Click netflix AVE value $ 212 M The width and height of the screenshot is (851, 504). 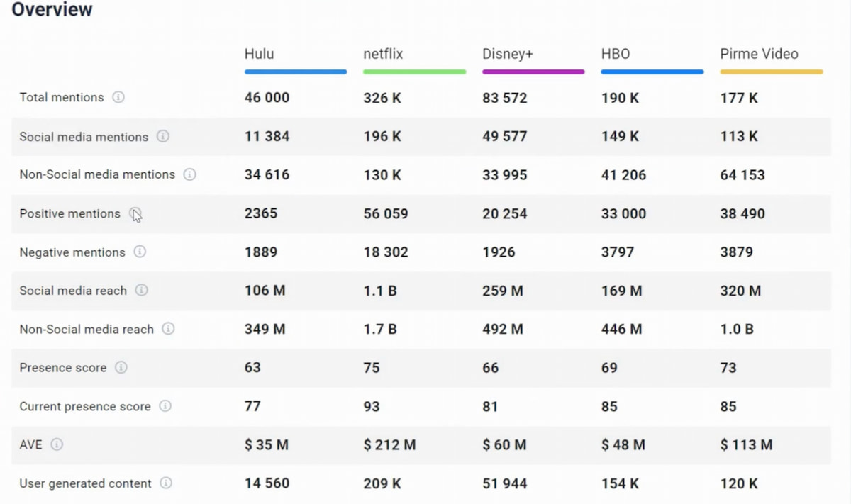point(390,445)
